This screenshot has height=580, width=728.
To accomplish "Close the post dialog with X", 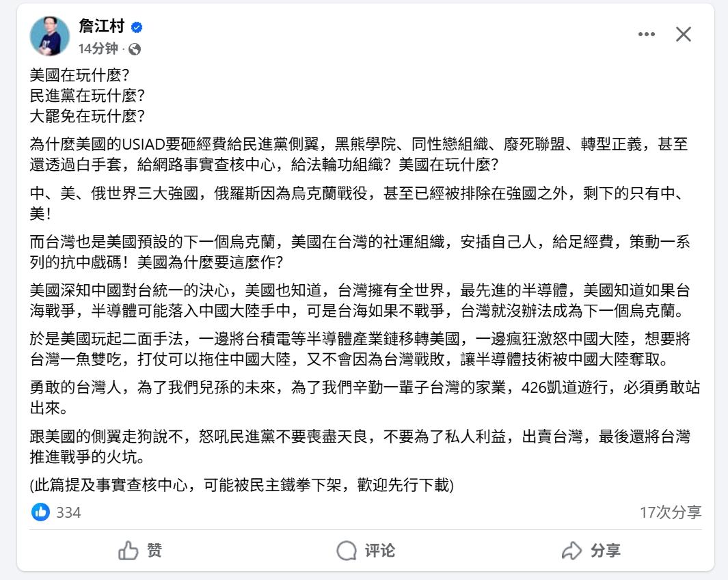I will tap(684, 34).
